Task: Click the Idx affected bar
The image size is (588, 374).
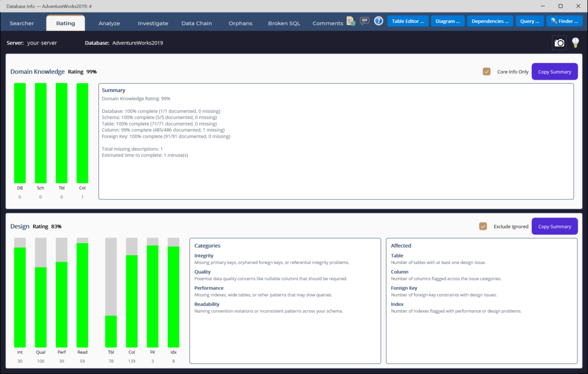Action: pyautogui.click(x=173, y=293)
